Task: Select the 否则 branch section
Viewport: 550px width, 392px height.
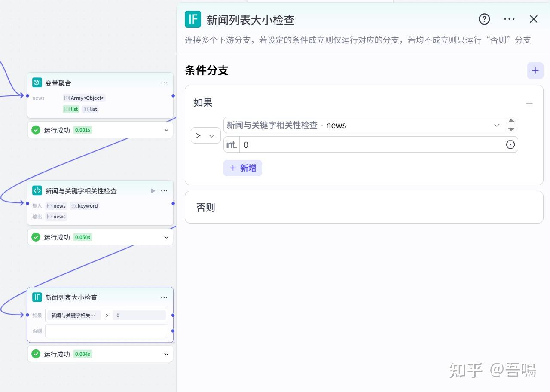Action: [x=364, y=207]
